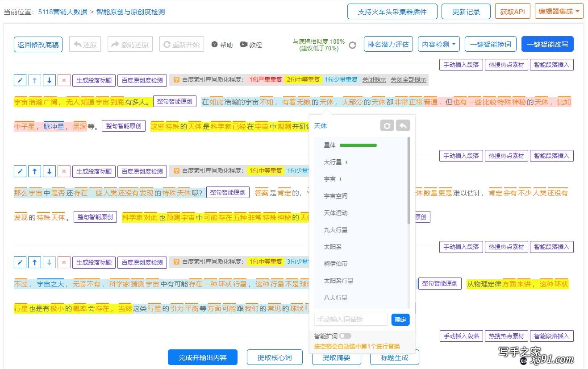
Task: Open the 内容检测 dropdown
Action: pos(439,44)
